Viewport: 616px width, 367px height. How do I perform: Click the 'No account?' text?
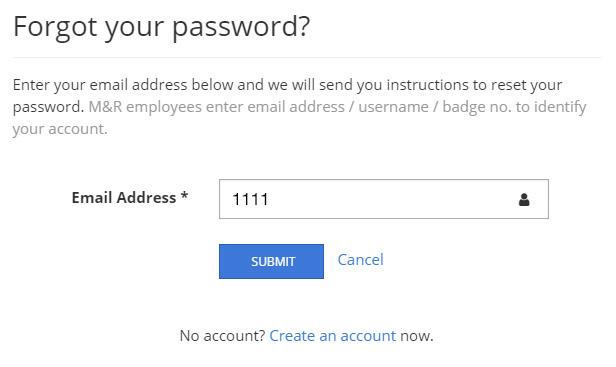(223, 336)
